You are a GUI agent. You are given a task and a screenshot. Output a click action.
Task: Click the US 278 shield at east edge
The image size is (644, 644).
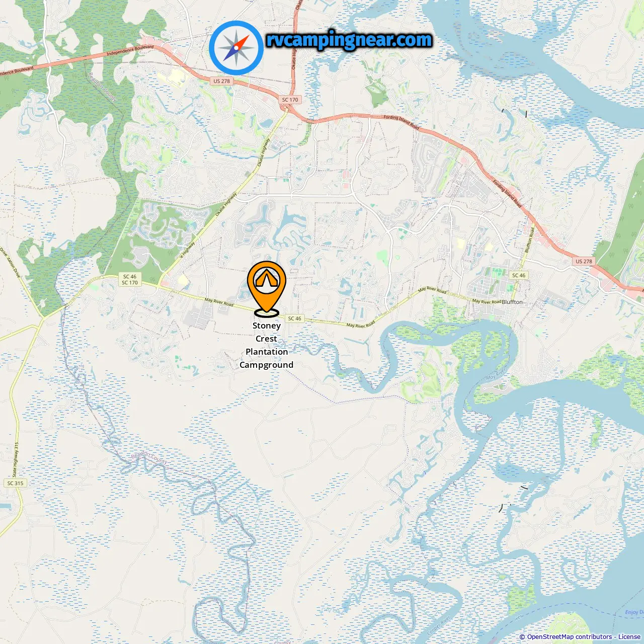584,261
